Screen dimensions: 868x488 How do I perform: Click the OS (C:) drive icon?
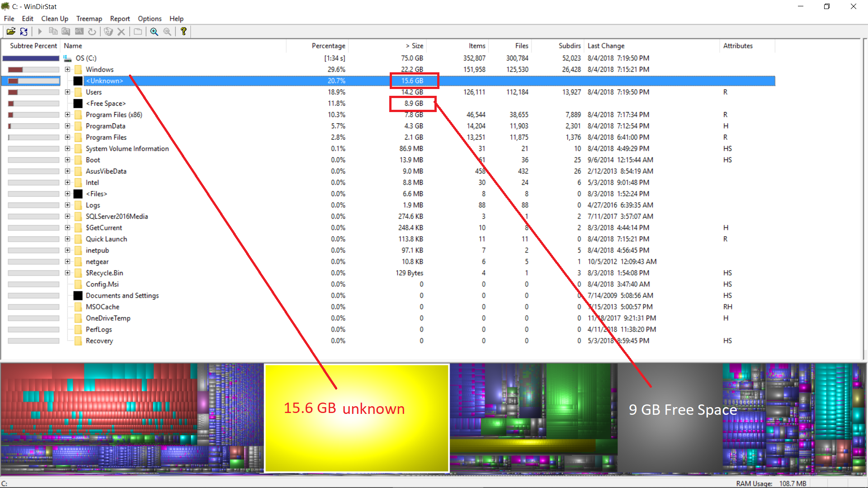pyautogui.click(x=68, y=58)
